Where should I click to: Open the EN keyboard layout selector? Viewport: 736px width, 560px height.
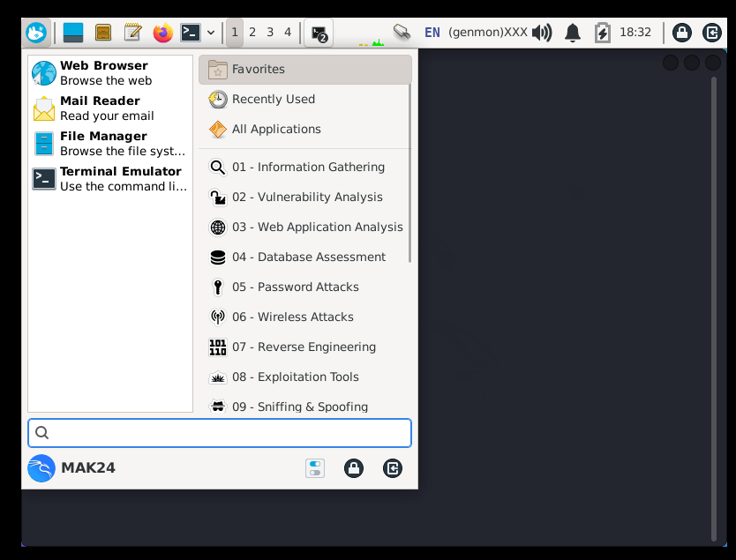pyautogui.click(x=432, y=32)
